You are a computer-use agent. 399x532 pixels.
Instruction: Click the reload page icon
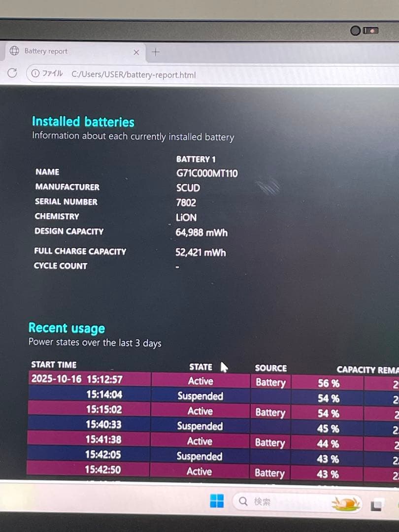click(13, 73)
